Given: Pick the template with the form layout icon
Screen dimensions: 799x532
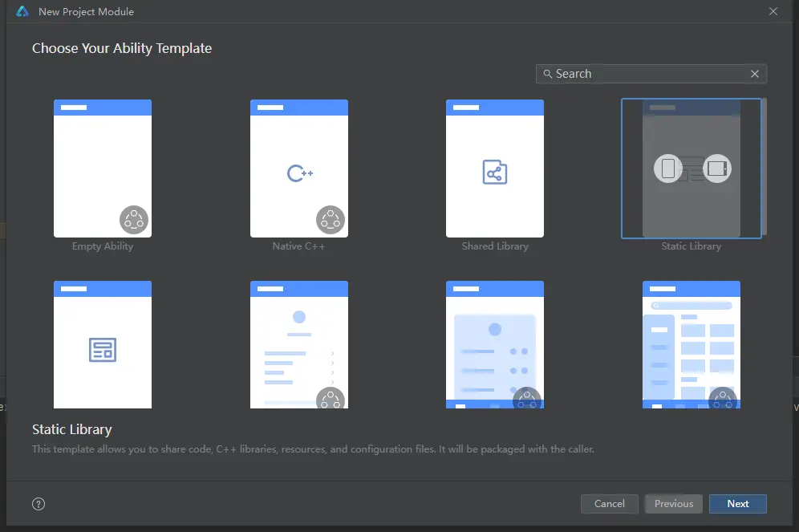Looking at the screenshot, I should click(x=103, y=344).
